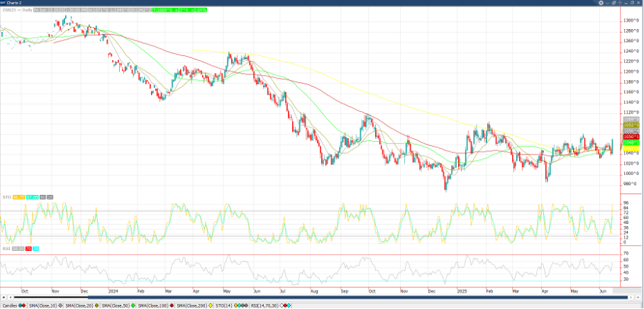Maximize the Charts 2 window
Screen dimensions: 644x309
pyautogui.click(x=632, y=4)
